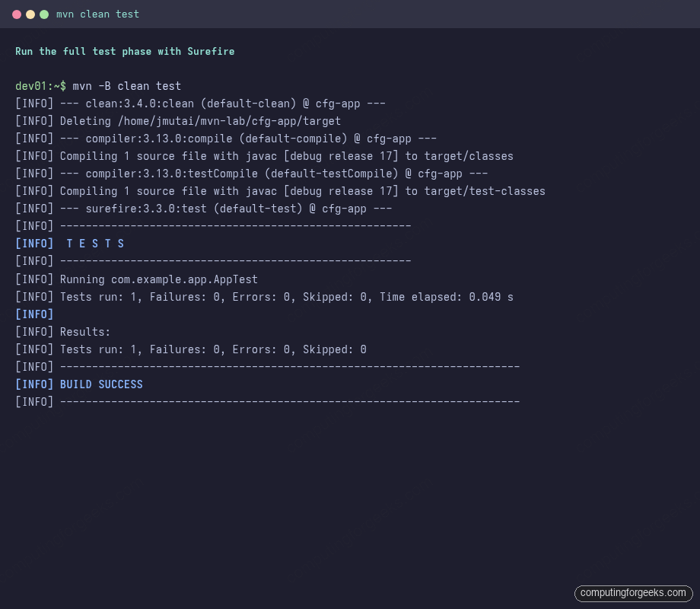Click the command line 'mvn -B clean test'

tap(127, 86)
